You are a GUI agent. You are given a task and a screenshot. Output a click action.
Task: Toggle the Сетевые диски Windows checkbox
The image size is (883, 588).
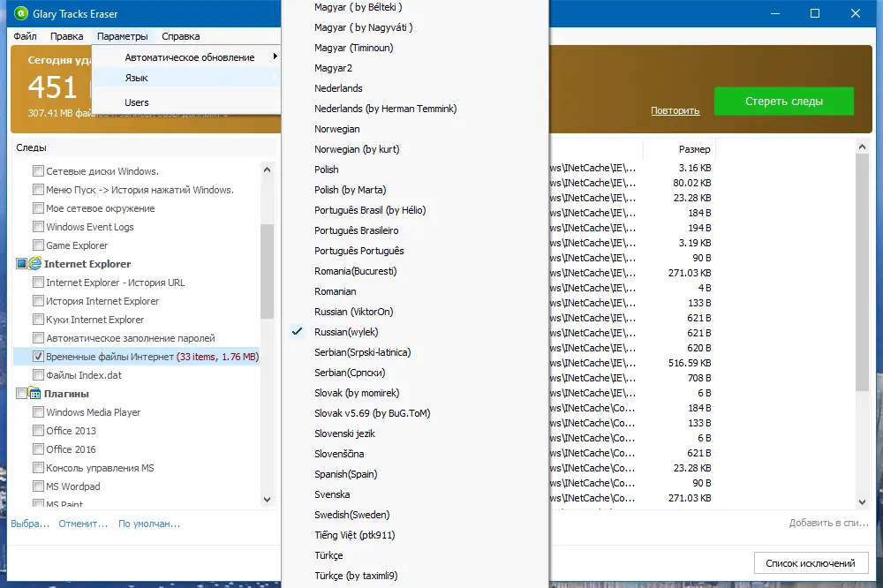tap(38, 170)
